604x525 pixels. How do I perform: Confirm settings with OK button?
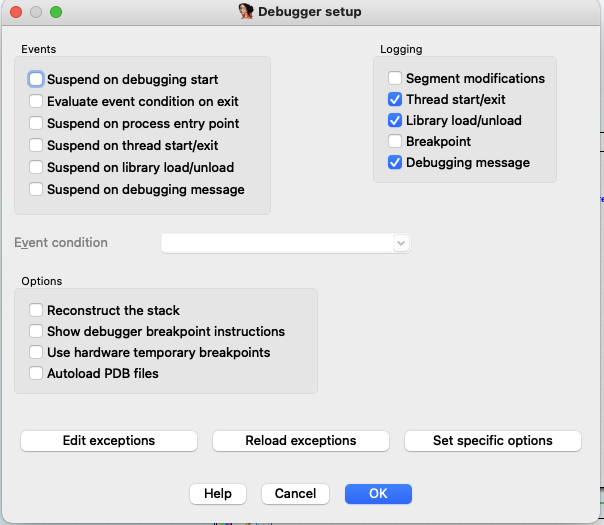[x=378, y=494]
